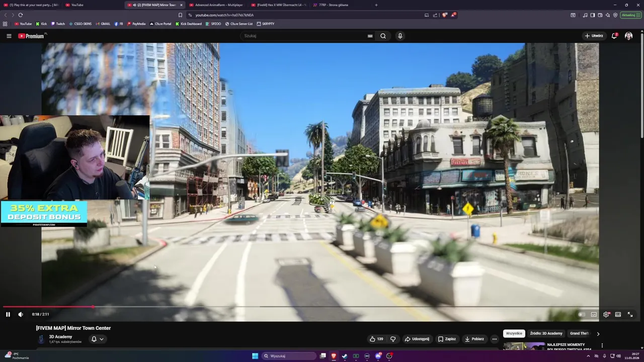This screenshot has height=362, width=644.
Task: Open the Windows Start menu
Action: (x=255, y=356)
